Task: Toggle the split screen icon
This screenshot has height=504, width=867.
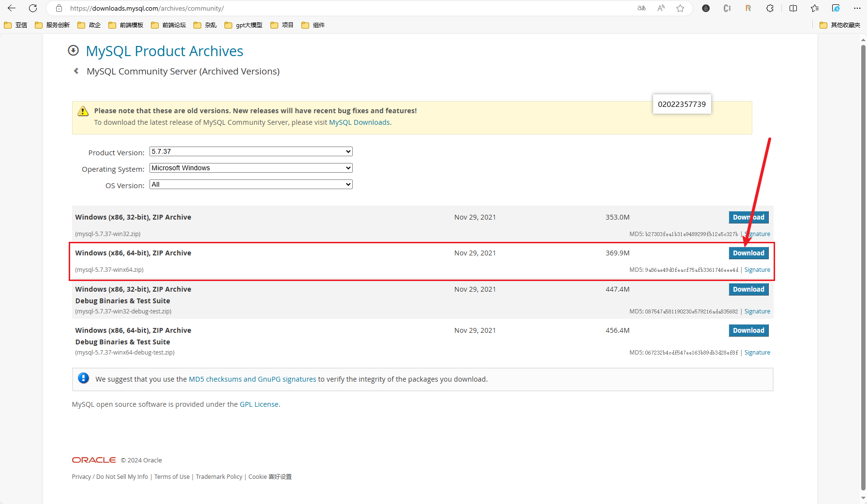Action: coord(793,8)
